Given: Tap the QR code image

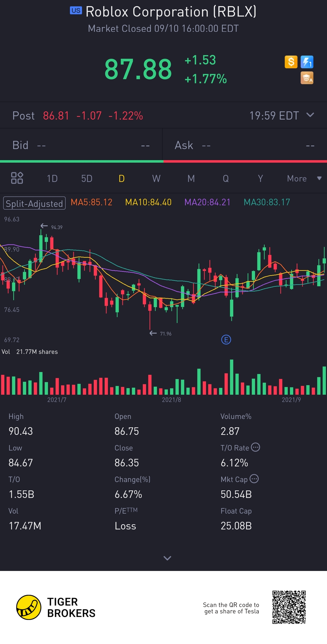Looking at the screenshot, I should click(x=289, y=607).
